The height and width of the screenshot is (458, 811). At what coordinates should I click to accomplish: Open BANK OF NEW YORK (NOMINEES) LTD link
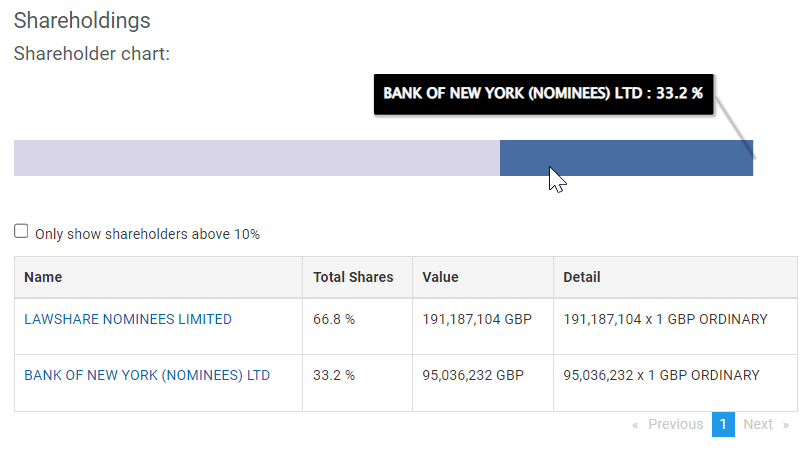click(x=147, y=375)
